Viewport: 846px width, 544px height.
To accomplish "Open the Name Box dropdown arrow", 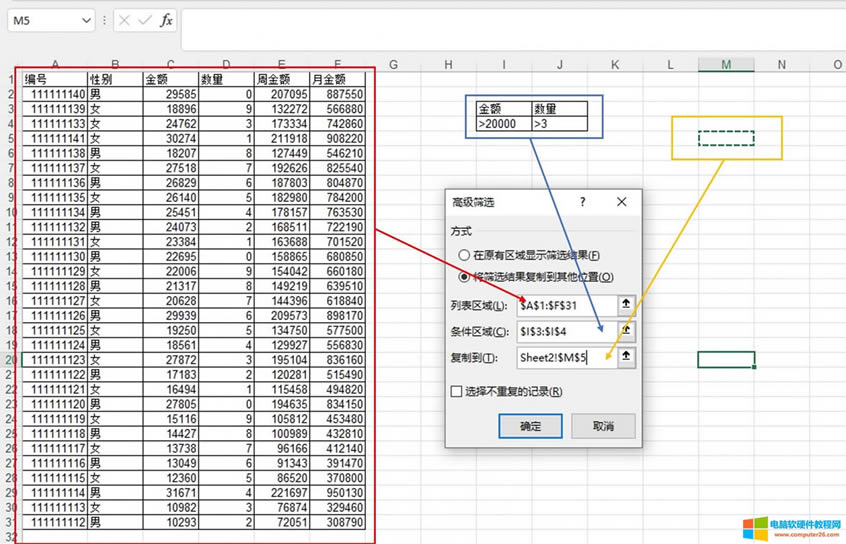I will click(85, 20).
